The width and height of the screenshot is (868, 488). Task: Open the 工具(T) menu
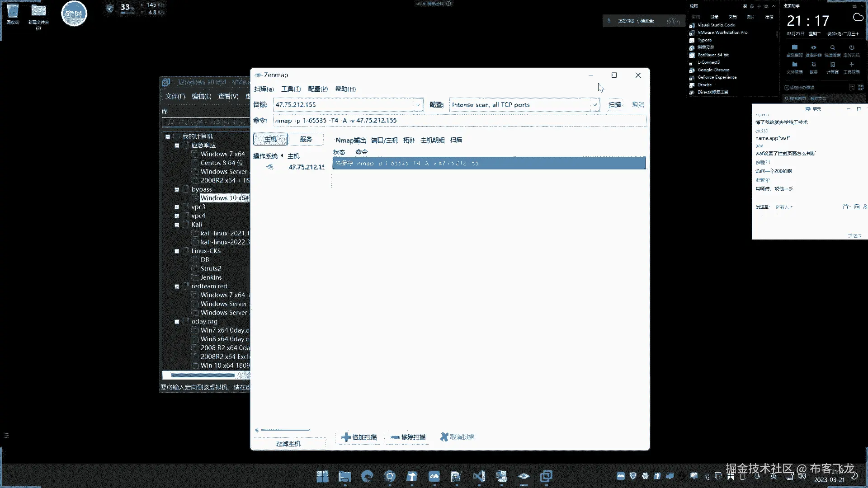(x=291, y=89)
